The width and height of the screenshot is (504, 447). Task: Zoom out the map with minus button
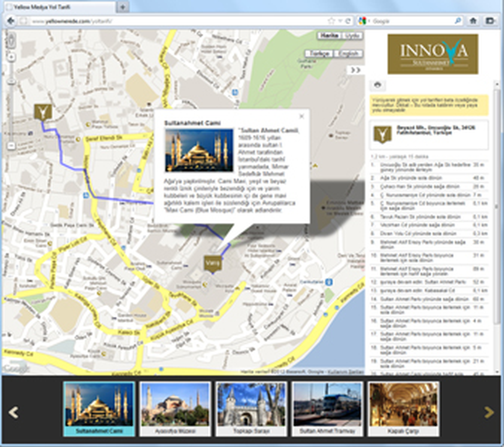coord(12,146)
